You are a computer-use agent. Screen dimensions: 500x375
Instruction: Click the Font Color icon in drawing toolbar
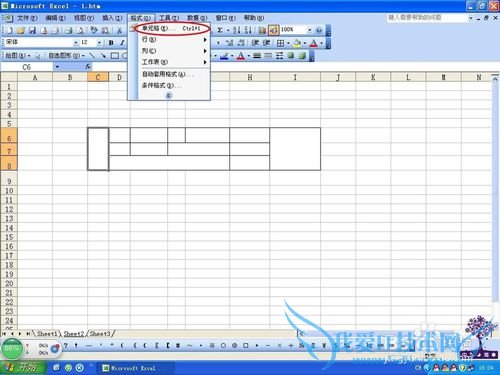241,56
